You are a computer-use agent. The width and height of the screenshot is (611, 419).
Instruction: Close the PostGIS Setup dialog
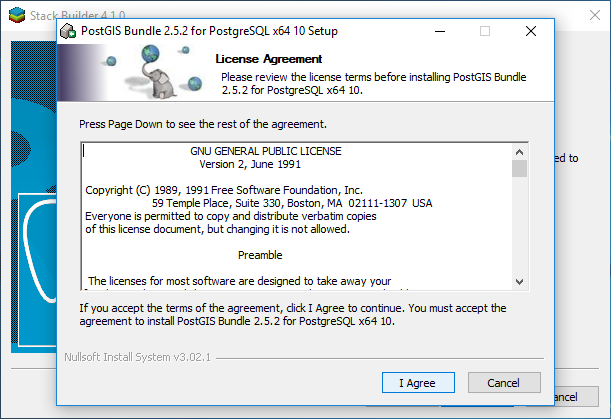point(531,31)
